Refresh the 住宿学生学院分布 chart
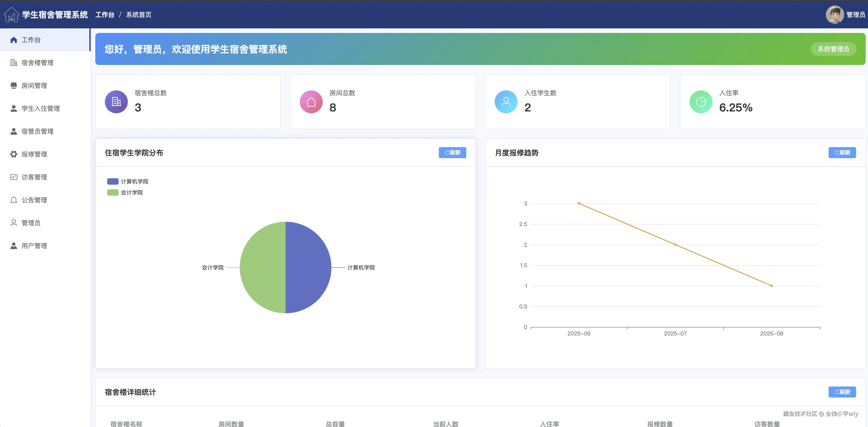Image resolution: width=868 pixels, height=427 pixels. coord(452,153)
